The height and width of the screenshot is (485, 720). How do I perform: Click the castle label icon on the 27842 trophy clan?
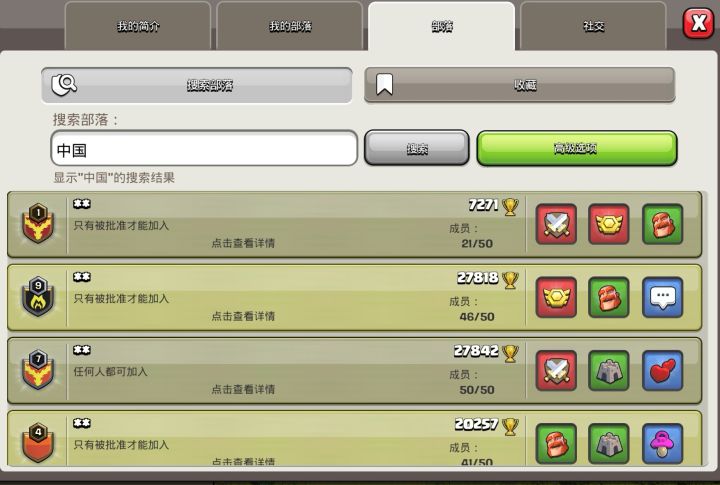tap(609, 371)
